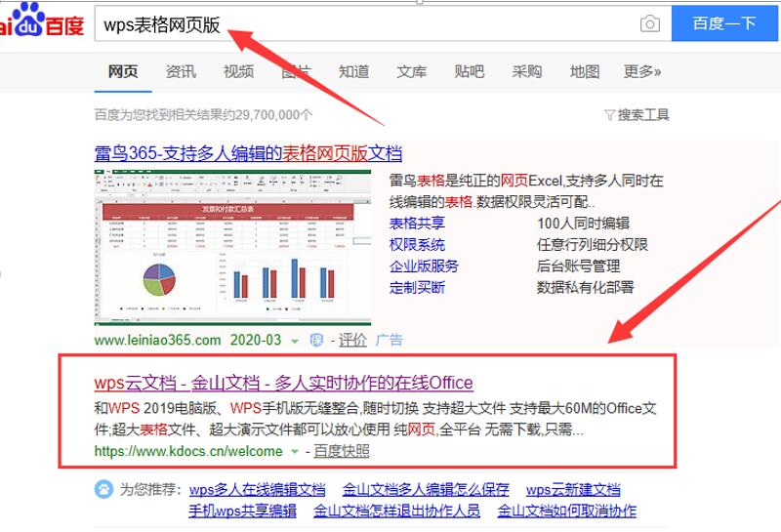Screen dimensions: 781x532
Task: Open the 定制买断 sublink
Action: [x=417, y=287]
